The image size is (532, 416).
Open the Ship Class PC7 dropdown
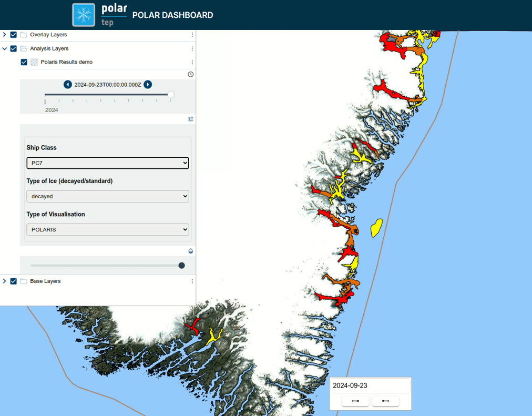tap(108, 163)
